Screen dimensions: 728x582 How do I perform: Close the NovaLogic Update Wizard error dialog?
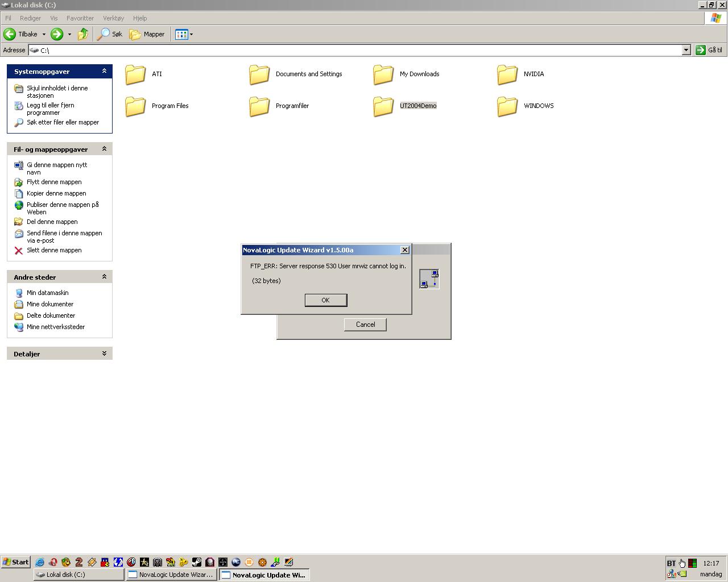tap(405, 250)
